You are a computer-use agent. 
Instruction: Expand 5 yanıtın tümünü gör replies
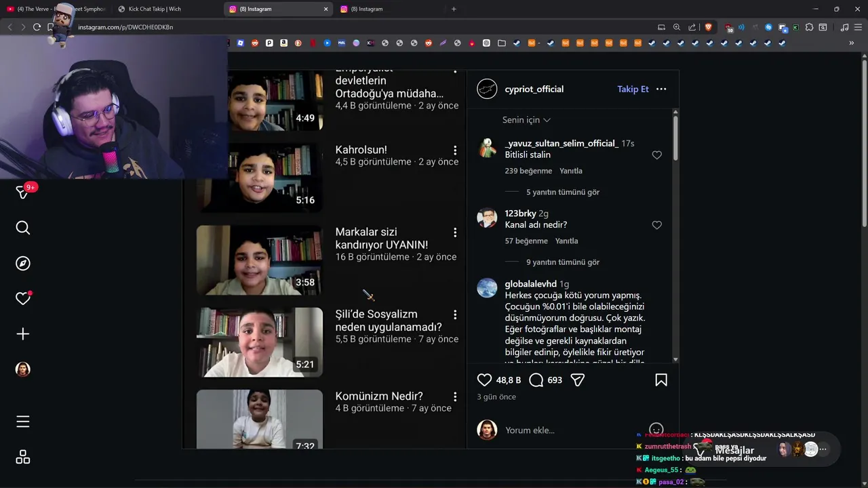point(563,192)
